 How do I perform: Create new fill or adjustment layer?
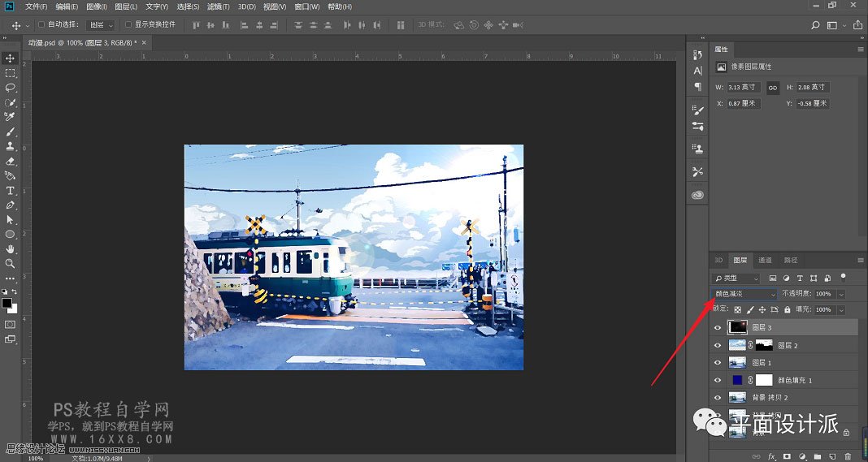coord(802,456)
